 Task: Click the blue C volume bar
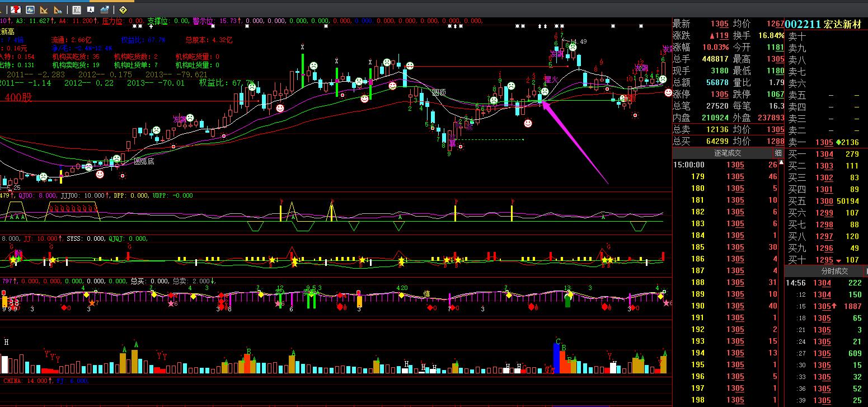pos(556,358)
